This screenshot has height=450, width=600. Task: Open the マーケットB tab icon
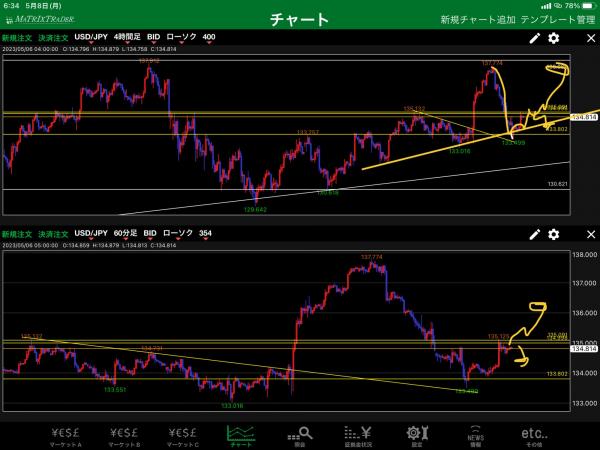[124, 437]
